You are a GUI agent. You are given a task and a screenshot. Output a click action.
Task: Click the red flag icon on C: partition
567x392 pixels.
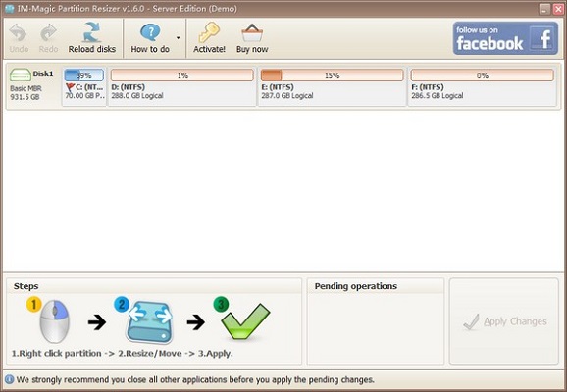click(x=71, y=87)
